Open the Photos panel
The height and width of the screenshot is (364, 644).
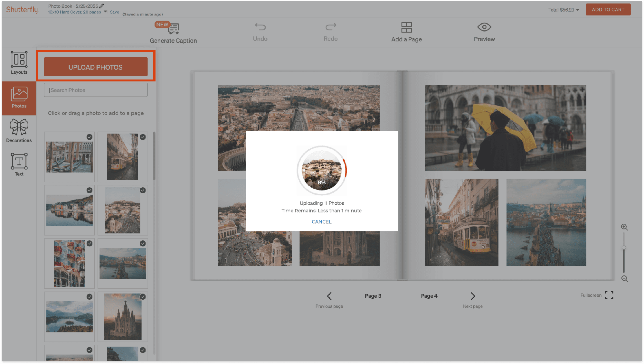pos(19,98)
